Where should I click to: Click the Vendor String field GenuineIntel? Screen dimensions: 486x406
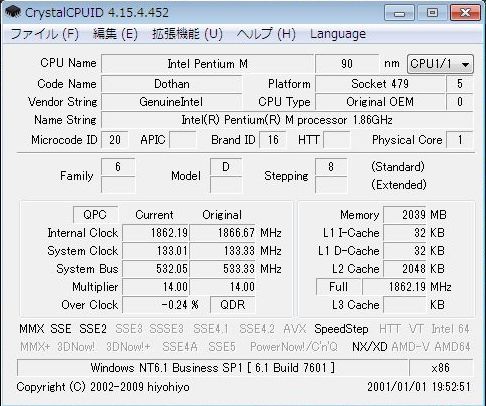point(172,102)
